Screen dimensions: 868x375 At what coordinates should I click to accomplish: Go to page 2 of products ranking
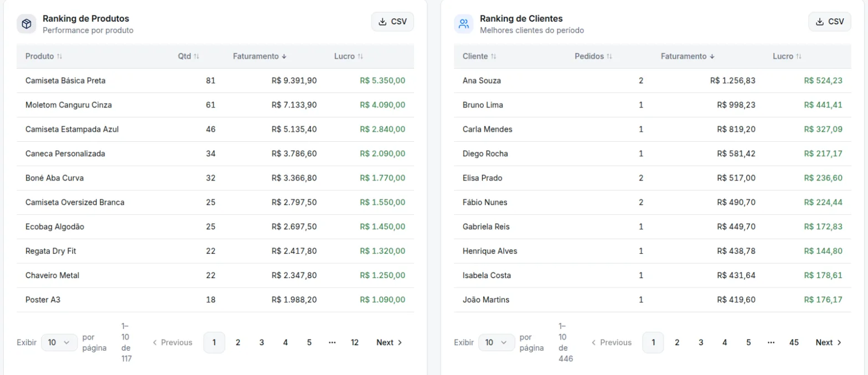tap(238, 342)
